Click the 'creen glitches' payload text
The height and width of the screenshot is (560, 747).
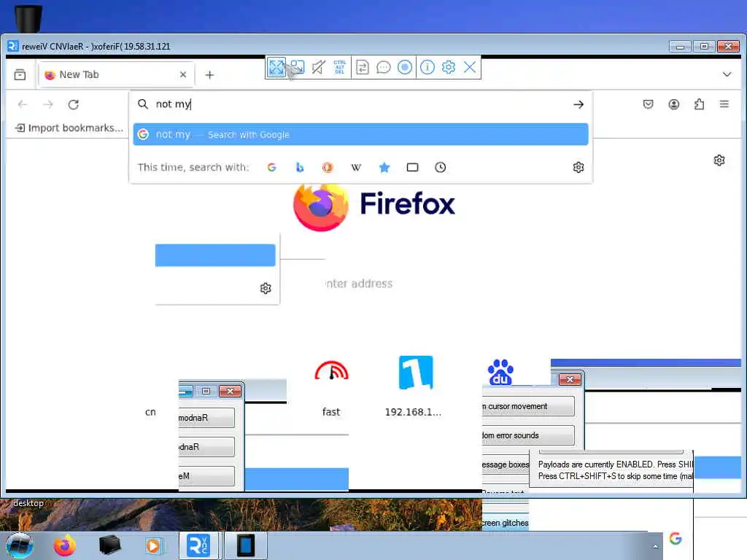pos(505,523)
